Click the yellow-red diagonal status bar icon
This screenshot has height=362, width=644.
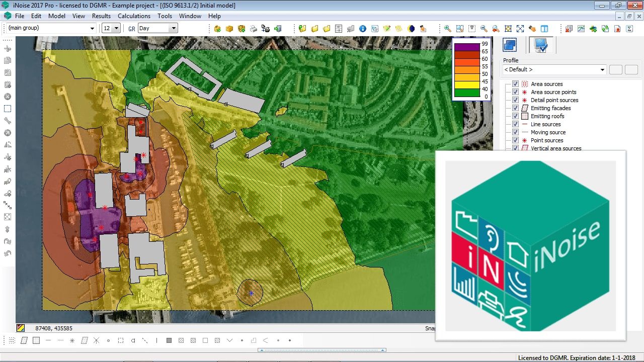[x=21, y=328]
